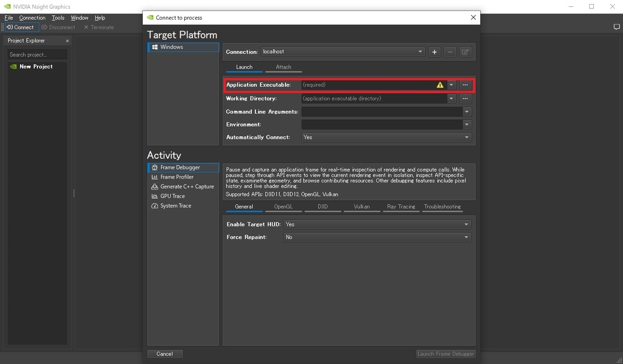Image resolution: width=623 pixels, height=364 pixels.
Task: Select System Trace activity
Action: (x=183, y=206)
